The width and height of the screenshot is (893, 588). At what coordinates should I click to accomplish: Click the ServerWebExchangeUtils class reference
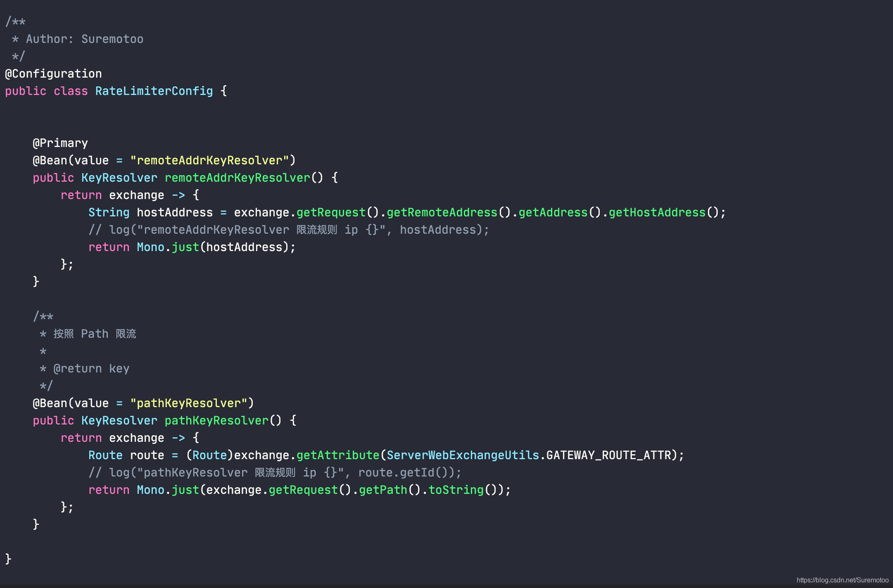[x=463, y=455]
